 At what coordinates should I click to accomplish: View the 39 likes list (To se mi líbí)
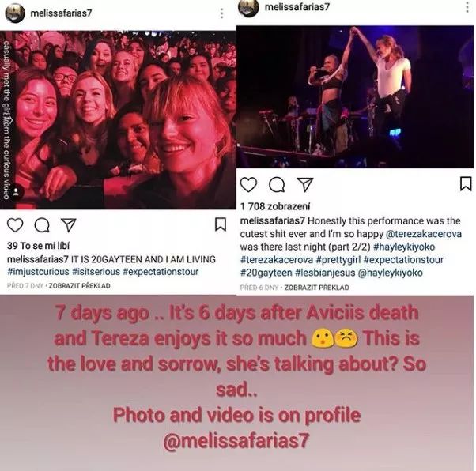(38, 246)
